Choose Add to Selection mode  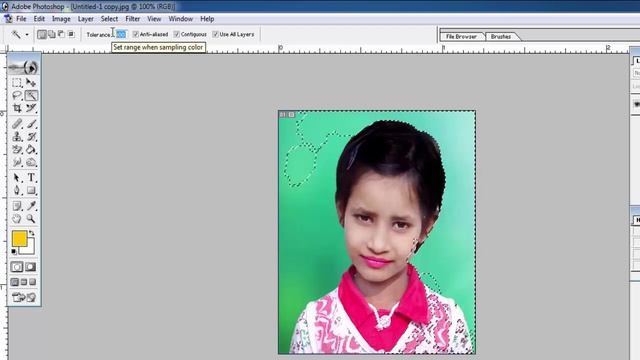pos(52,34)
